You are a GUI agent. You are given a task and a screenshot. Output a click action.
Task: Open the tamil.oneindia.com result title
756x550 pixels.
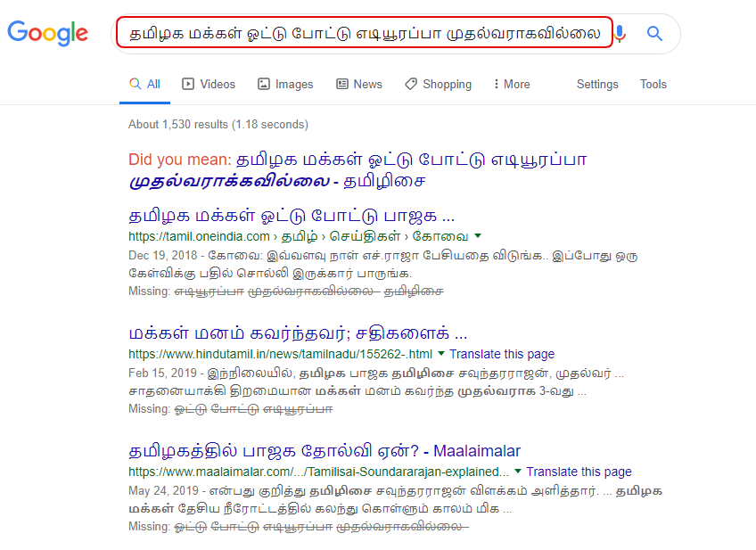pos(292,216)
